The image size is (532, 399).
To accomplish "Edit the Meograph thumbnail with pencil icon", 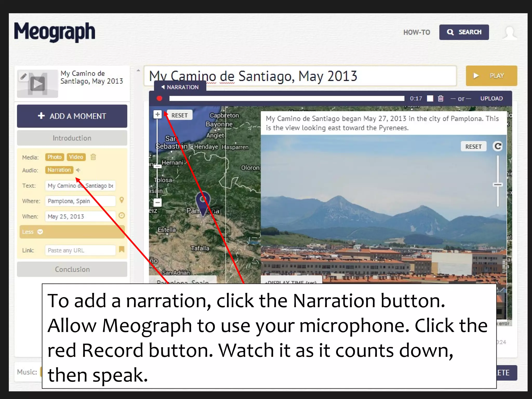I will click(23, 76).
